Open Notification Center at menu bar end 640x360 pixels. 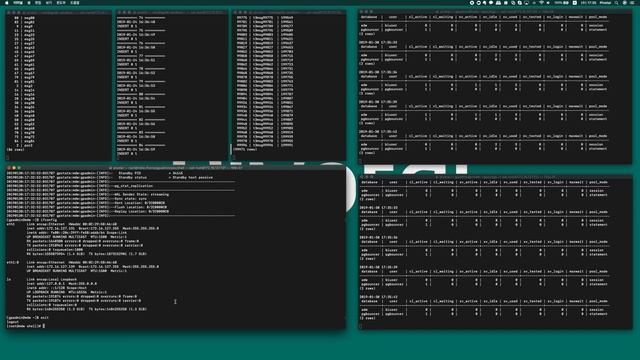633,2
